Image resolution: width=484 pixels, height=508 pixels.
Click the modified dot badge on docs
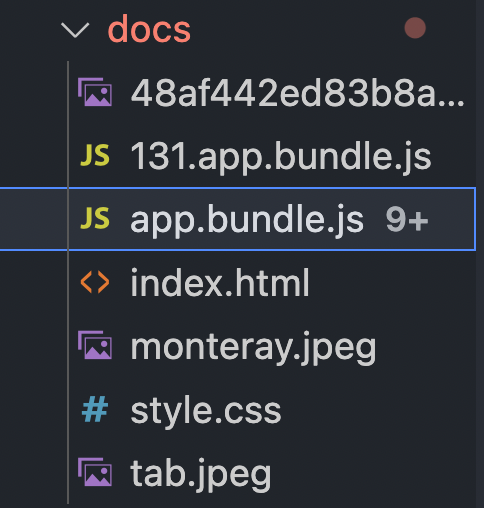pyautogui.click(x=415, y=28)
